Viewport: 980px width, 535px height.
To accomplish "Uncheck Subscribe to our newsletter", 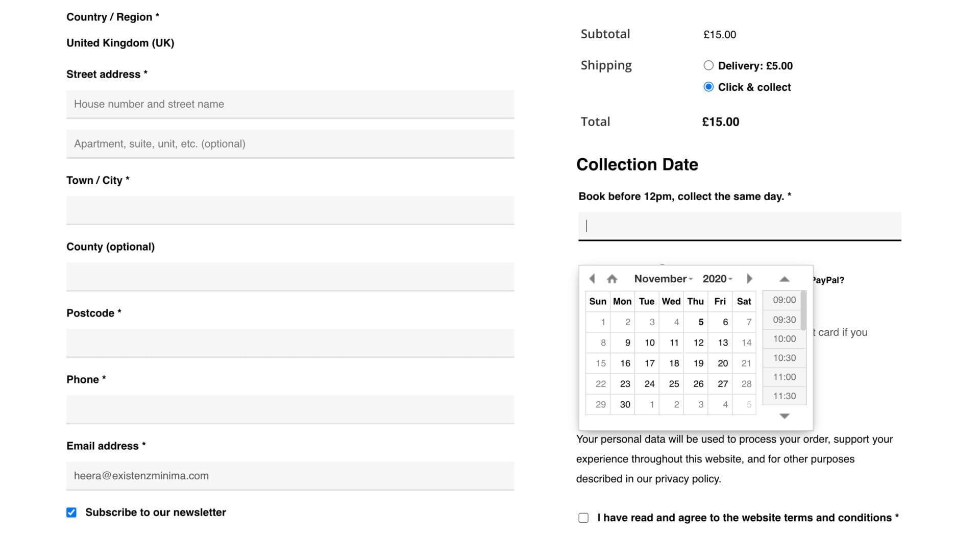I will (x=71, y=513).
